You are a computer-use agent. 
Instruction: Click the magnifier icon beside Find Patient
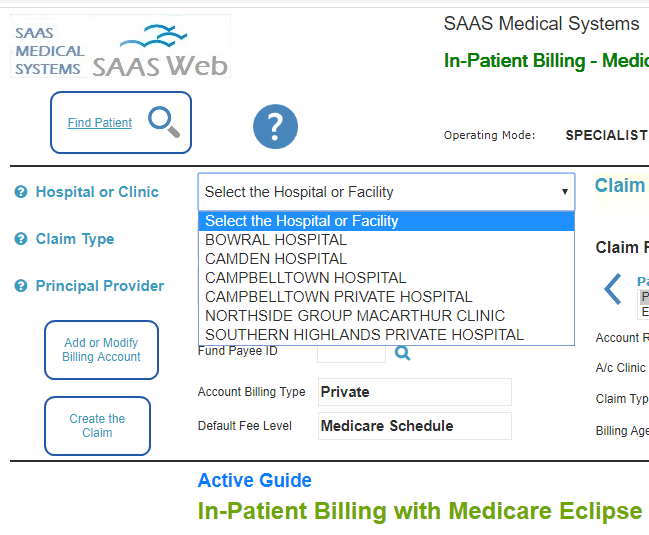164,122
